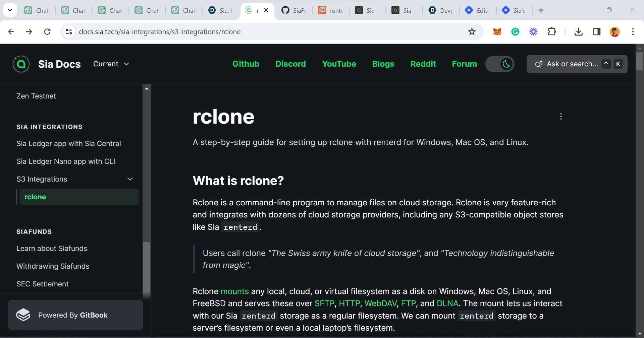
Task: Open Withdrawing Siafunds page
Action: click(53, 266)
